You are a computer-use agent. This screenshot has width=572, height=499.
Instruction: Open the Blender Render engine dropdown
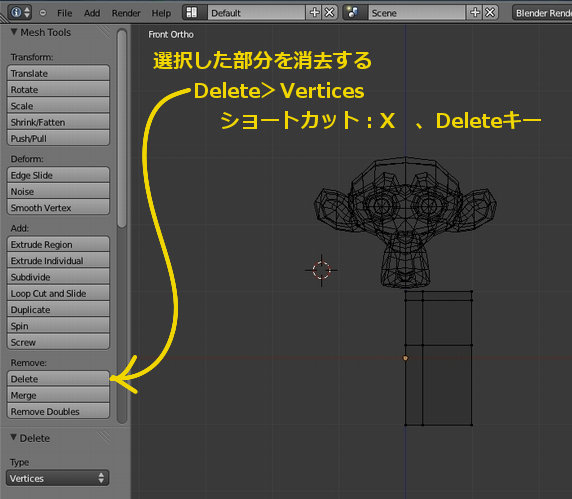(x=542, y=13)
